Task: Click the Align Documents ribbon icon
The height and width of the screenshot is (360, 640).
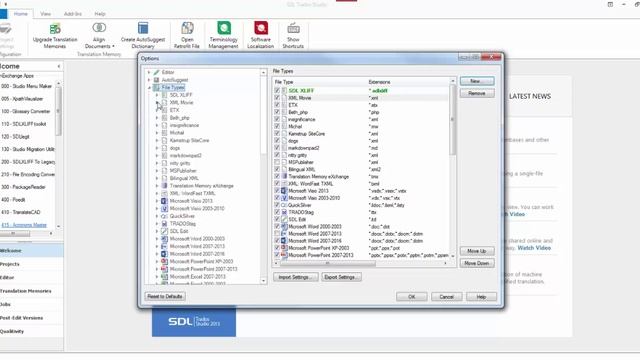Action: point(99,28)
